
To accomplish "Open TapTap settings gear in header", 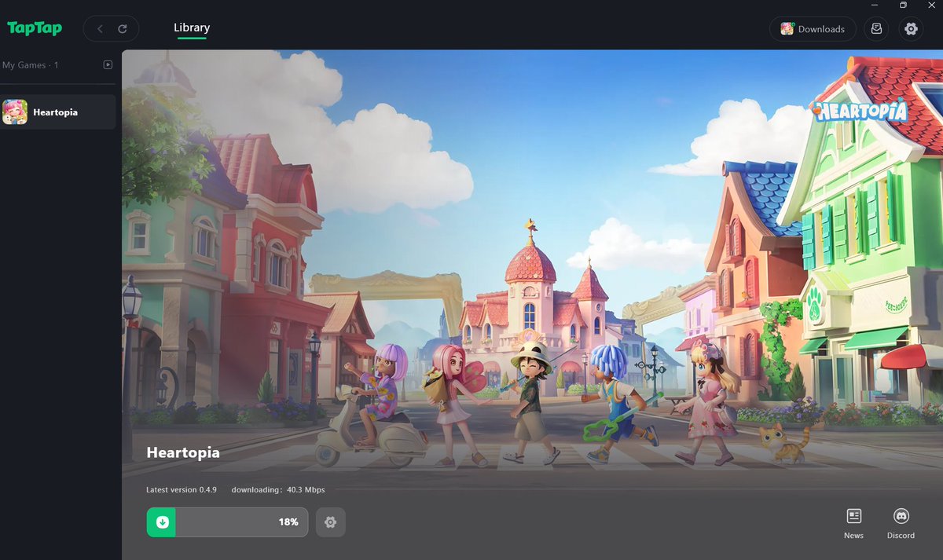I will (911, 29).
